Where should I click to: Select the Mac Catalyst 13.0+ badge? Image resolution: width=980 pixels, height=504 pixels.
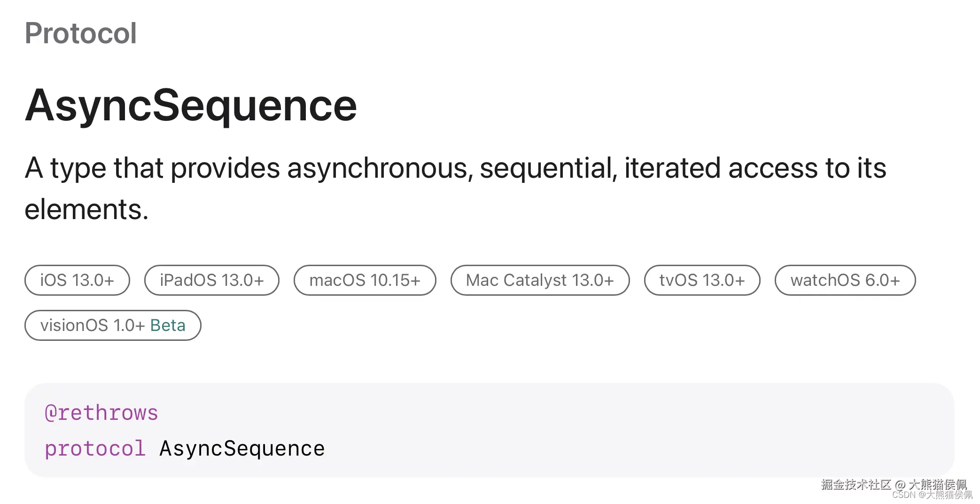tap(540, 280)
